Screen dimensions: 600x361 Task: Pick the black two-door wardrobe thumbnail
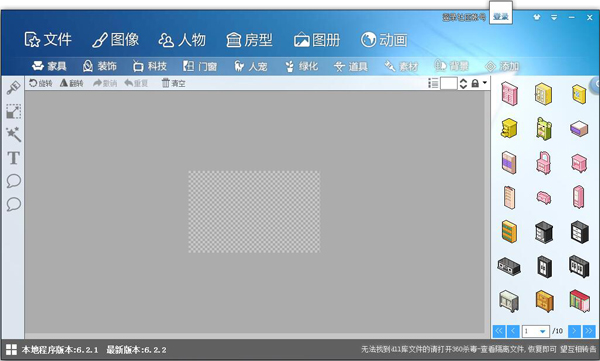(544, 266)
